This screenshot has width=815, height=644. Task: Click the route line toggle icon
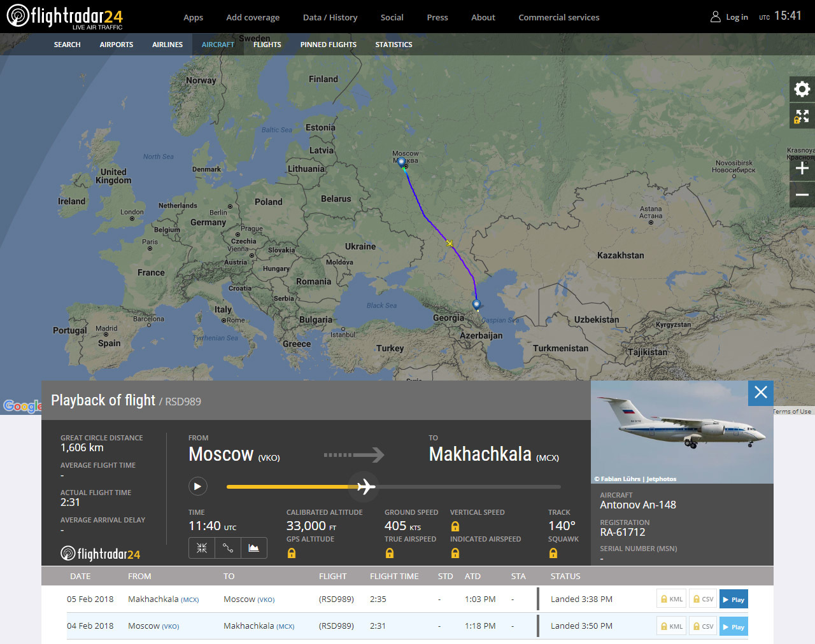(228, 548)
